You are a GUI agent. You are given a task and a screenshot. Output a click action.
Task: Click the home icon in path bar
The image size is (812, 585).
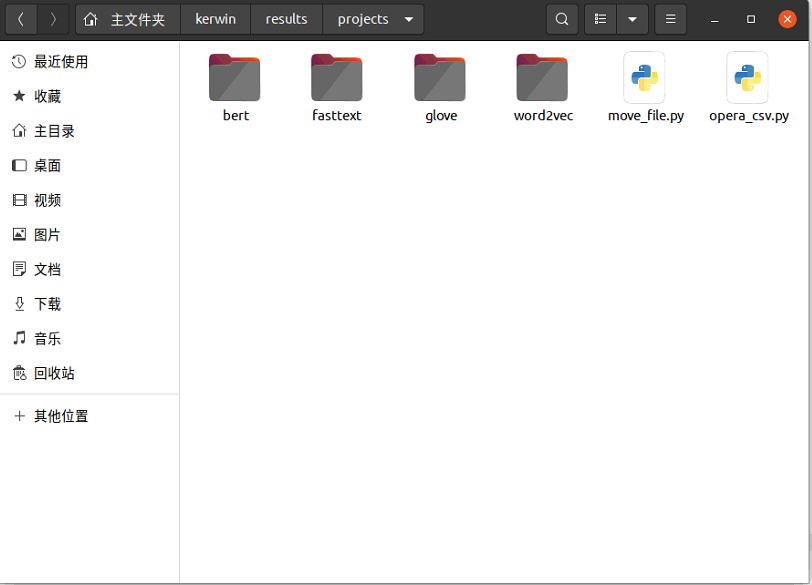point(91,20)
